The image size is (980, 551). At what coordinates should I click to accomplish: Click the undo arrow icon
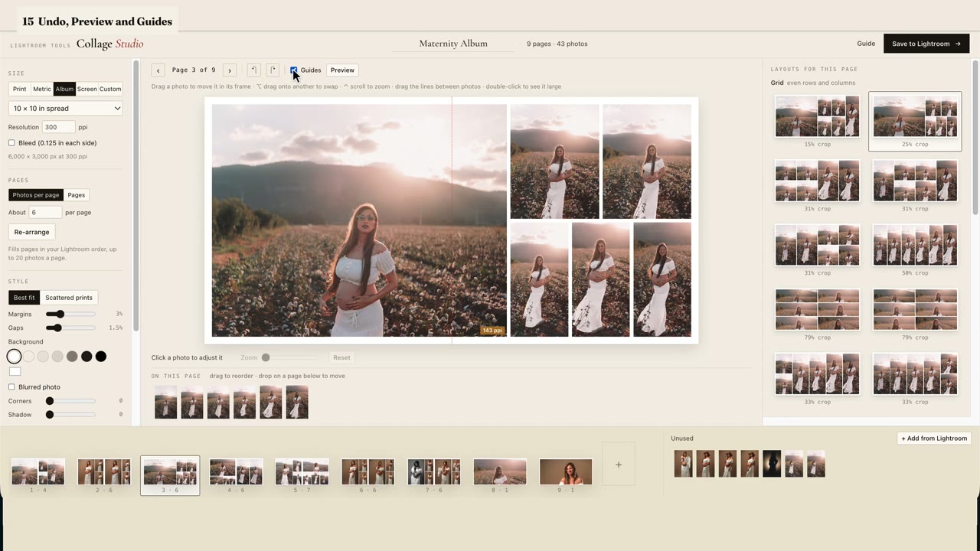(x=253, y=70)
